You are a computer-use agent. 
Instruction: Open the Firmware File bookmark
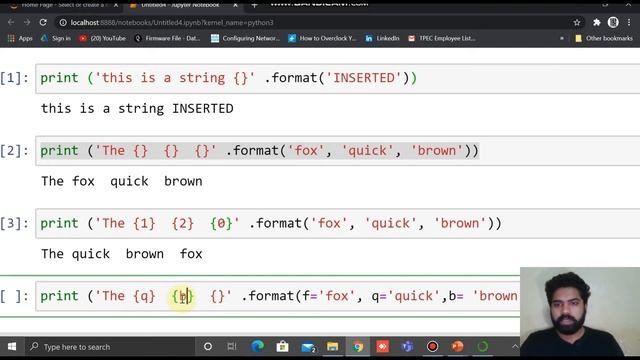click(167, 38)
